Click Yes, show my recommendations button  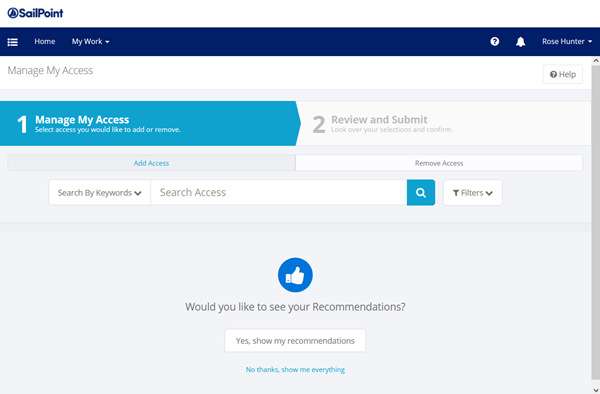point(295,340)
